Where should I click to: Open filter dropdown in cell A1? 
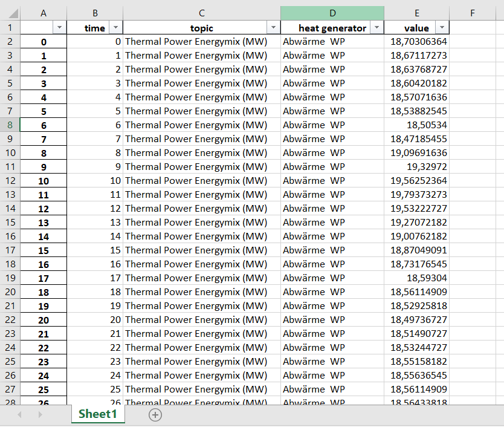tap(59, 28)
